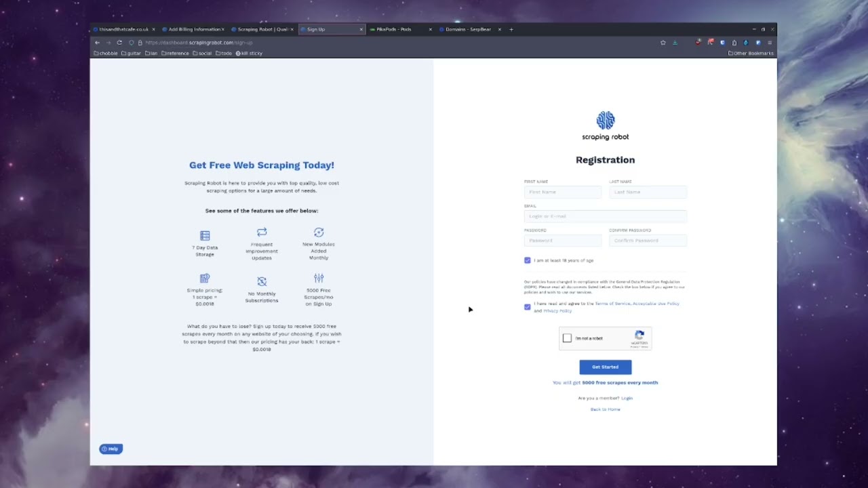Open the Privacy Policy link
Screen dimensions: 868x488
click(557, 310)
